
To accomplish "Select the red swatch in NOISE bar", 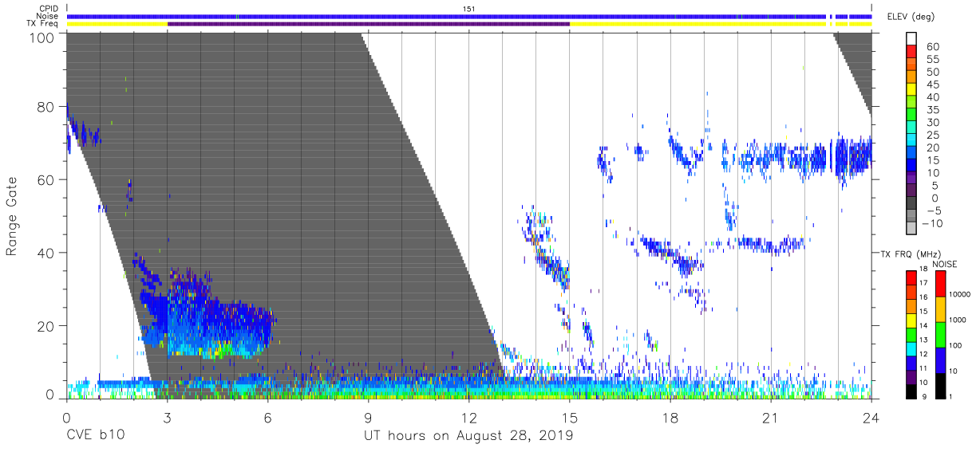I will pos(940,284).
